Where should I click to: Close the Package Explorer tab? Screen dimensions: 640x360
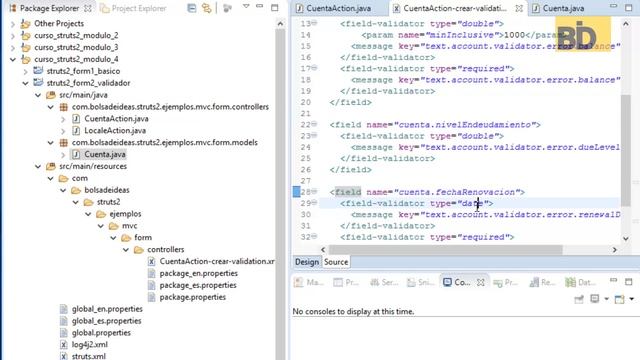[87, 8]
